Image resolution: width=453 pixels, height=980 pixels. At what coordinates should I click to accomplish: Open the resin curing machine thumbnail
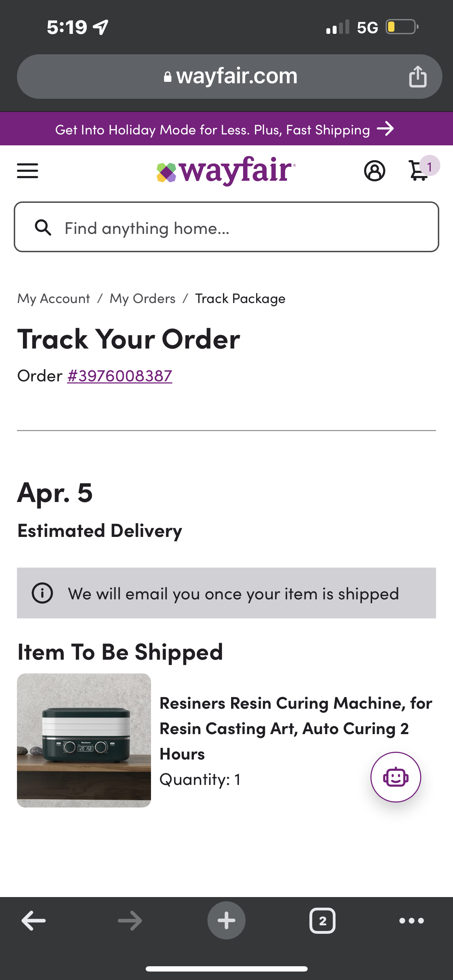84,740
